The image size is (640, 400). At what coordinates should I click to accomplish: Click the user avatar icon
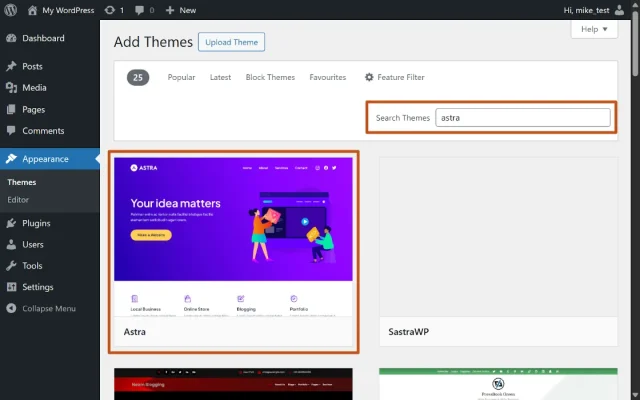pos(619,10)
